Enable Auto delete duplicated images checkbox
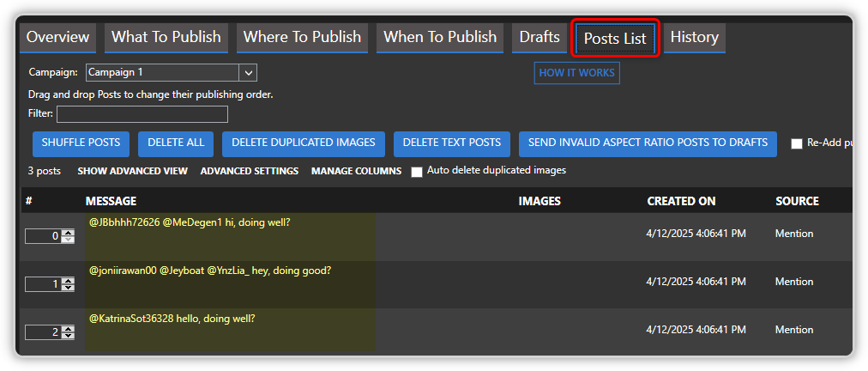The height and width of the screenshot is (371, 868). coord(417,172)
